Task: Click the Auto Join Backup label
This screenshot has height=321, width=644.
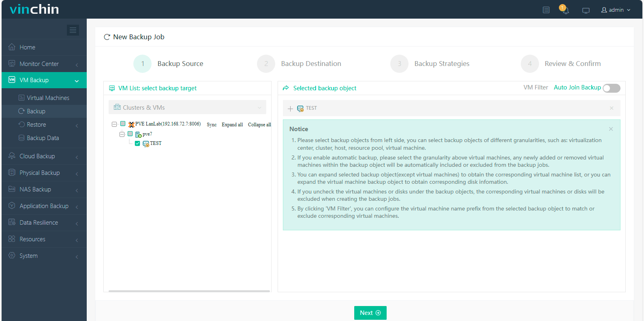Action: click(x=577, y=87)
